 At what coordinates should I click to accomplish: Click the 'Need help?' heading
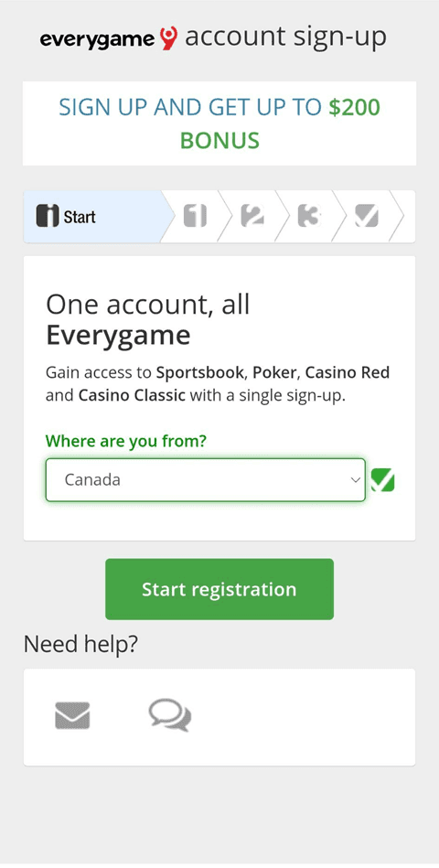tap(80, 644)
